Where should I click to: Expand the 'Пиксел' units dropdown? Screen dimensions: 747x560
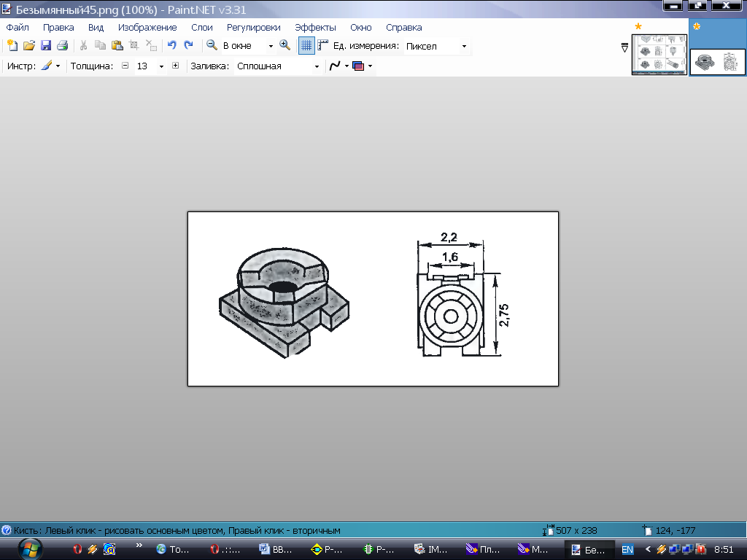tap(464, 46)
